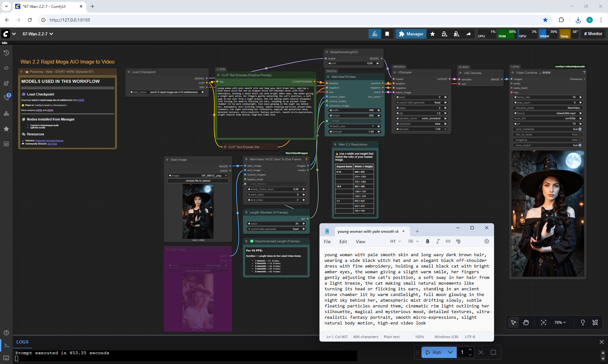Click the denoise slider in KSampler

[421, 129]
